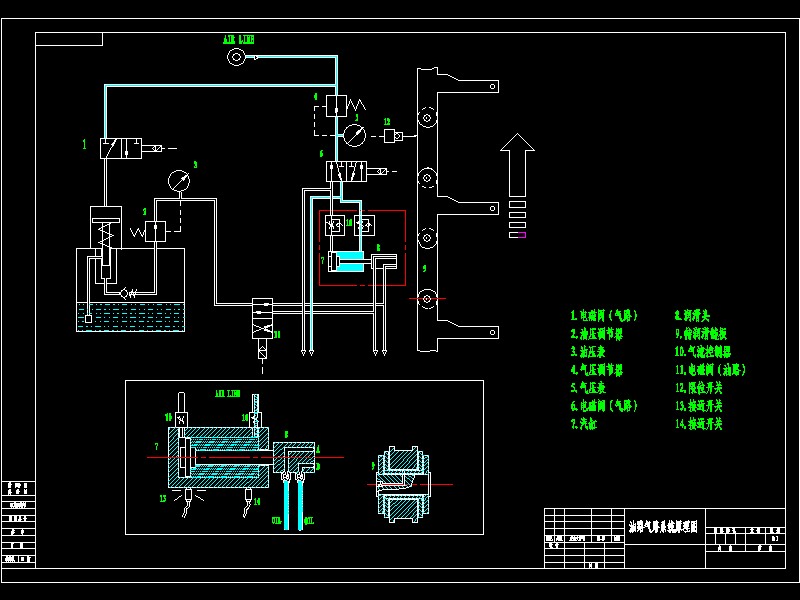
Task: Select the magenta small rectangle below arrow
Action: [517, 235]
